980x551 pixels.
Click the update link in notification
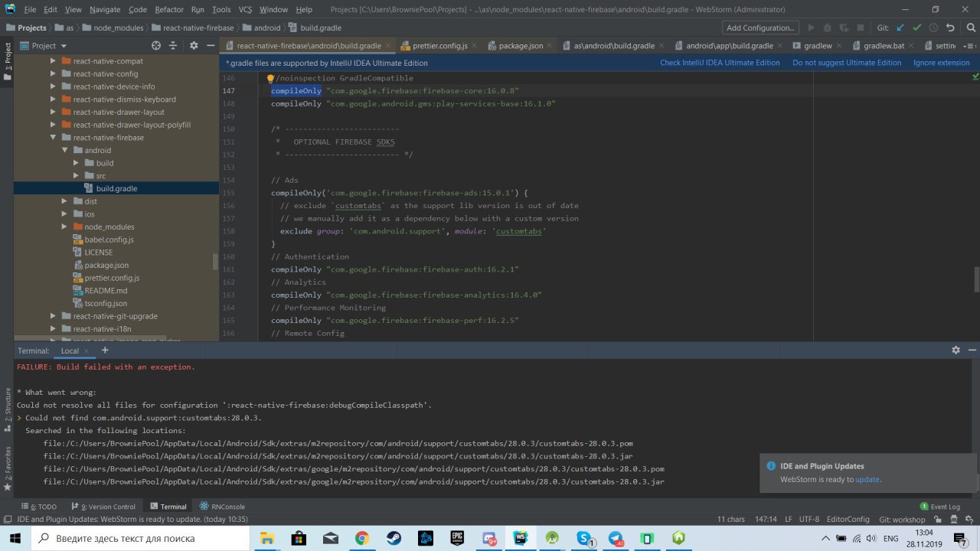pyautogui.click(x=867, y=479)
